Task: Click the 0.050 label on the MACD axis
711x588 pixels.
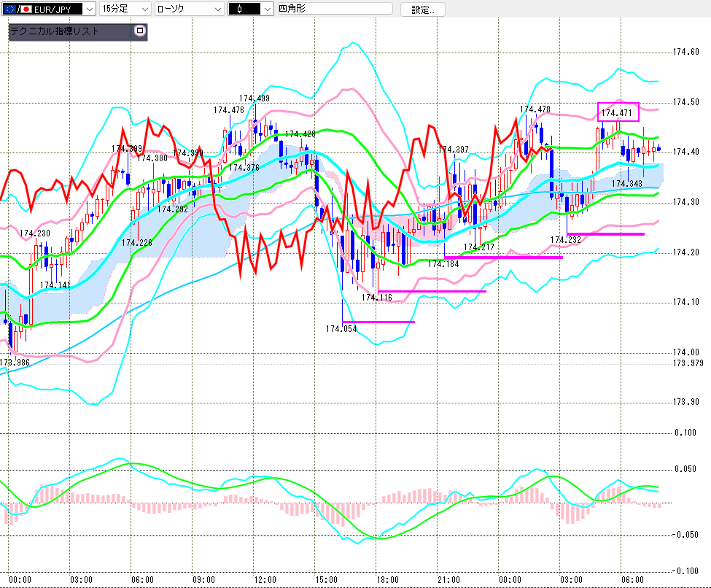Action: tap(685, 469)
